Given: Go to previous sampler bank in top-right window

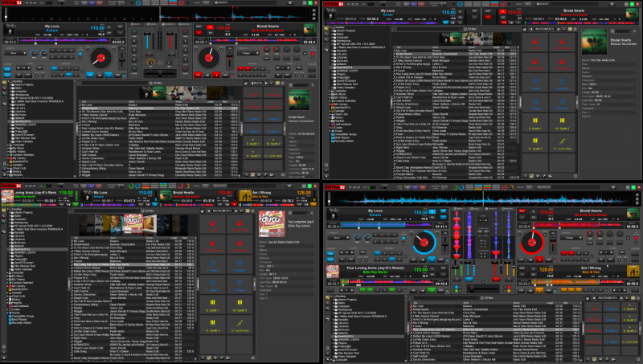Looking at the screenshot, I should (531, 30).
